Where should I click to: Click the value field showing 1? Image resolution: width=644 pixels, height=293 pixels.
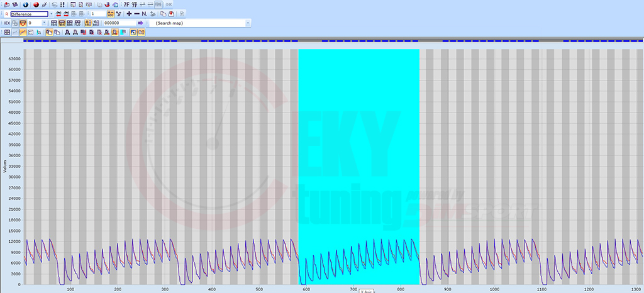point(99,14)
